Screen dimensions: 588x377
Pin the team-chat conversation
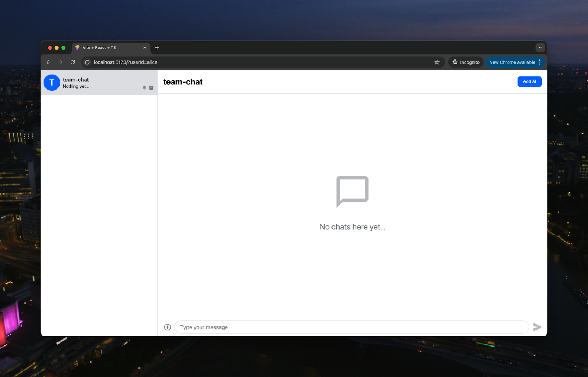click(x=144, y=88)
